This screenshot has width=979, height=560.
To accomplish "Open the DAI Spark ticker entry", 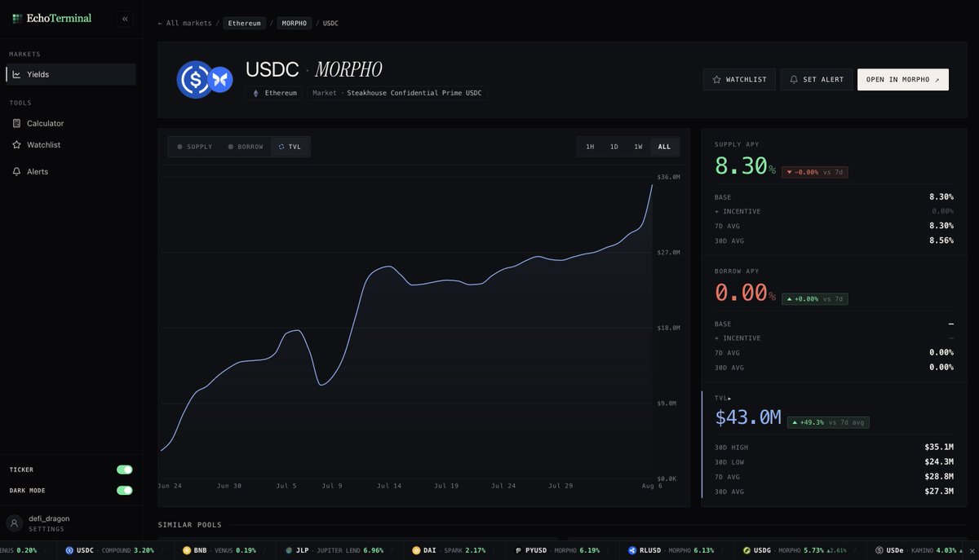I will click(x=449, y=550).
